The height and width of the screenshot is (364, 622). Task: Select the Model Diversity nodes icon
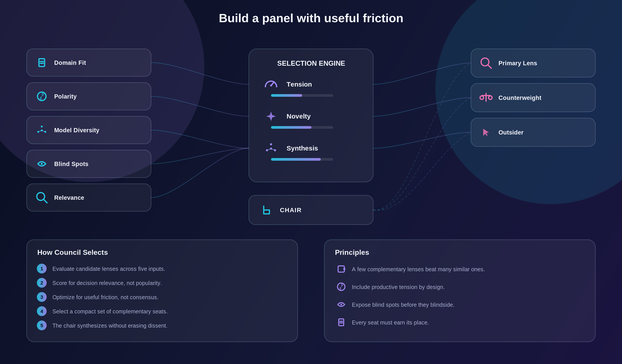coord(42,129)
